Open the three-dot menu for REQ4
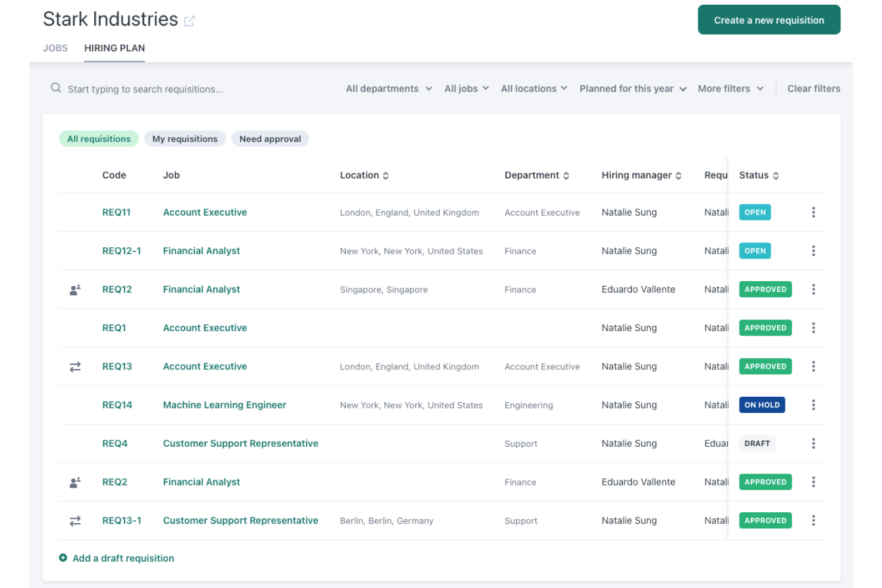 coord(813,443)
